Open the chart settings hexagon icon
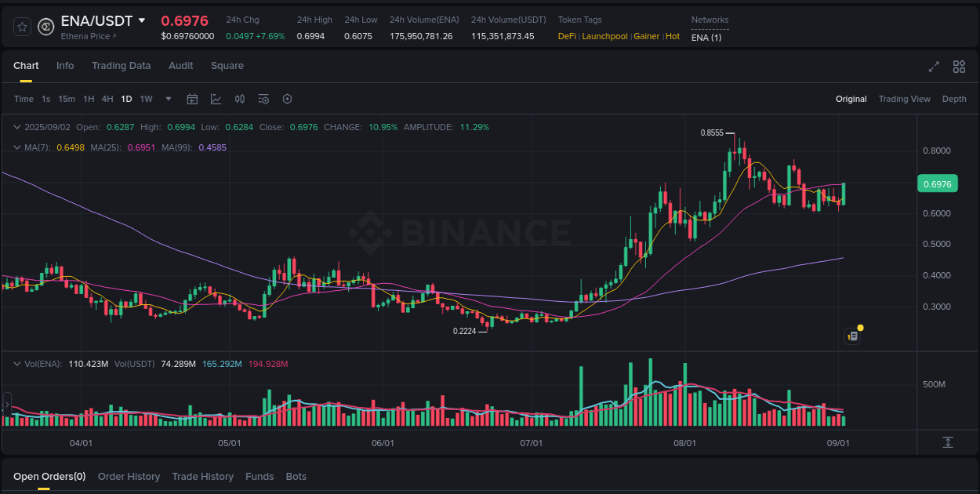980x494 pixels. tap(287, 99)
